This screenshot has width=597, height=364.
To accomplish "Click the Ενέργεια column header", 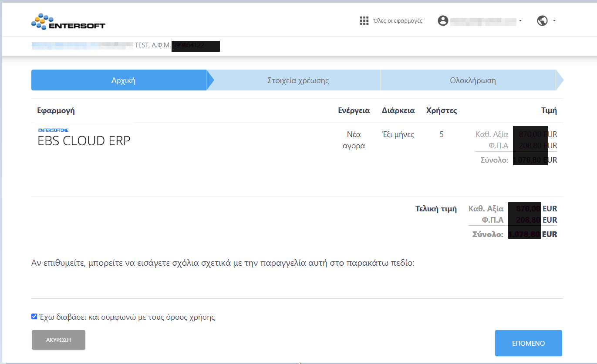I will 354,110.
